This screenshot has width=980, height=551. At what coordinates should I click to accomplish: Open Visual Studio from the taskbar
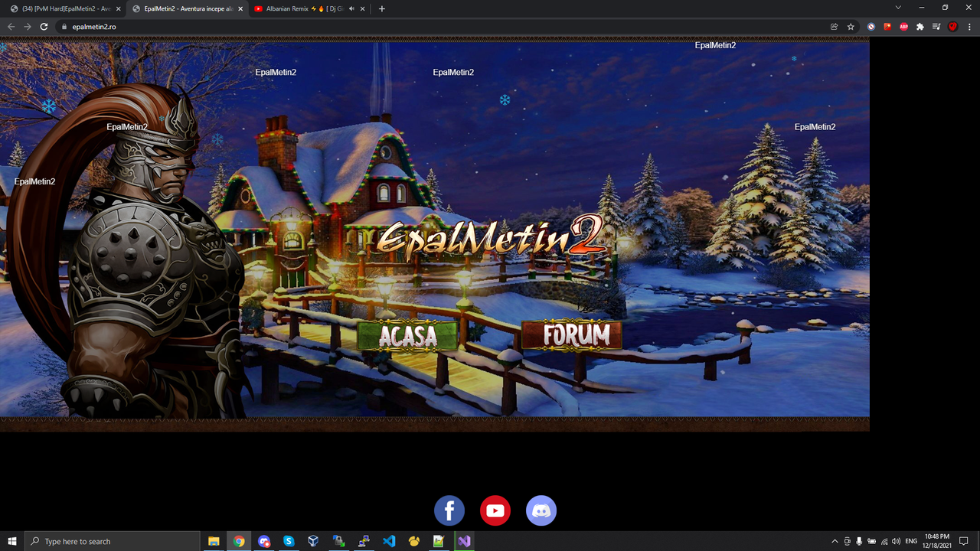463,541
